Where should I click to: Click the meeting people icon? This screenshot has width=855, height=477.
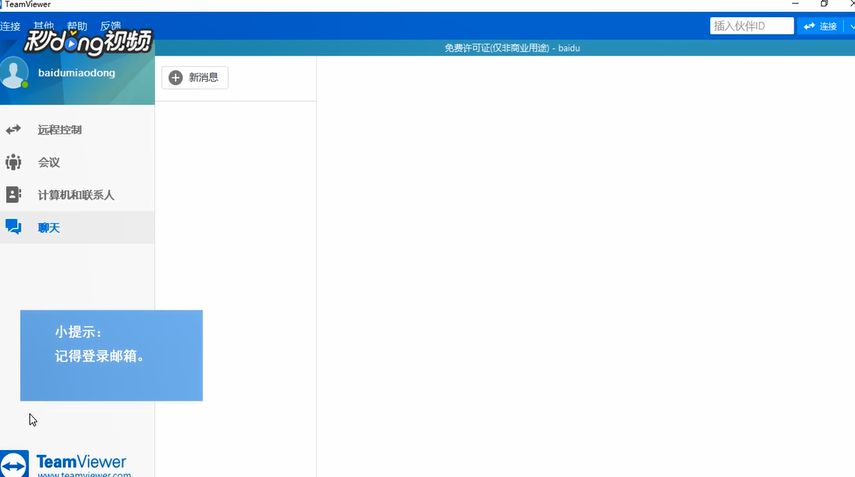[13, 162]
